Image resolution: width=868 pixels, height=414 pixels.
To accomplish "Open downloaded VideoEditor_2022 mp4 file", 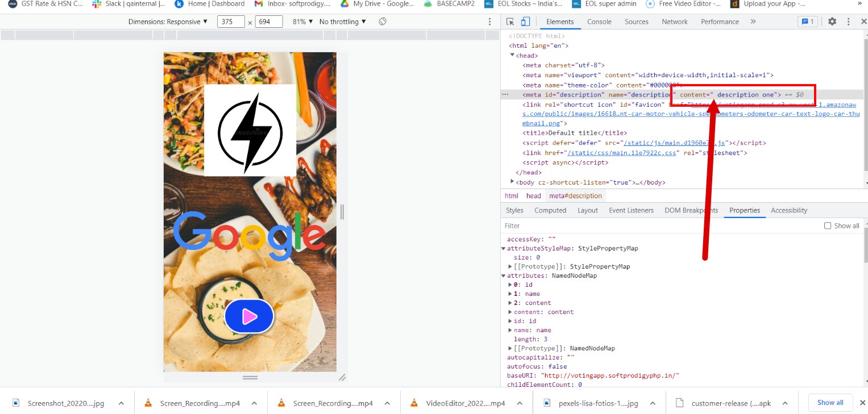I will tap(458, 403).
